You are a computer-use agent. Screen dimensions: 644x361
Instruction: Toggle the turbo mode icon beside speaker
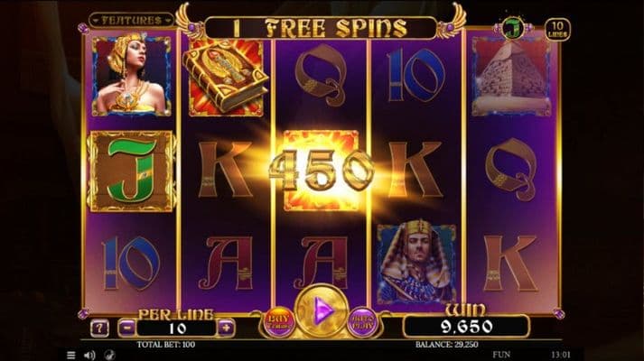point(109,356)
